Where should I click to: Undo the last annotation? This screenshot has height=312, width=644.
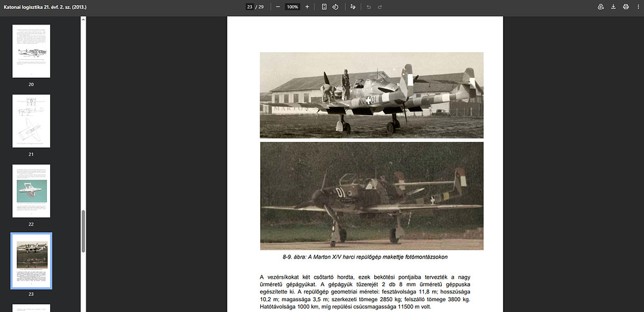(x=369, y=6)
